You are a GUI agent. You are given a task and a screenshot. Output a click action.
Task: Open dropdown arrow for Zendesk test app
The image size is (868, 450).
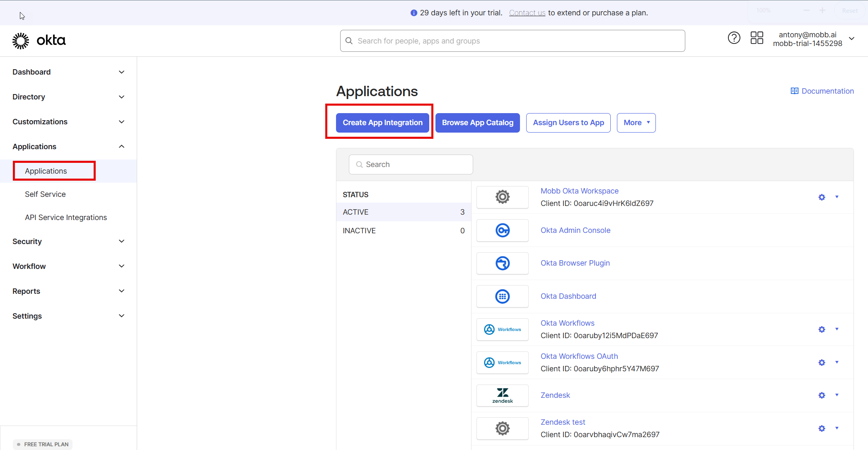tap(837, 428)
